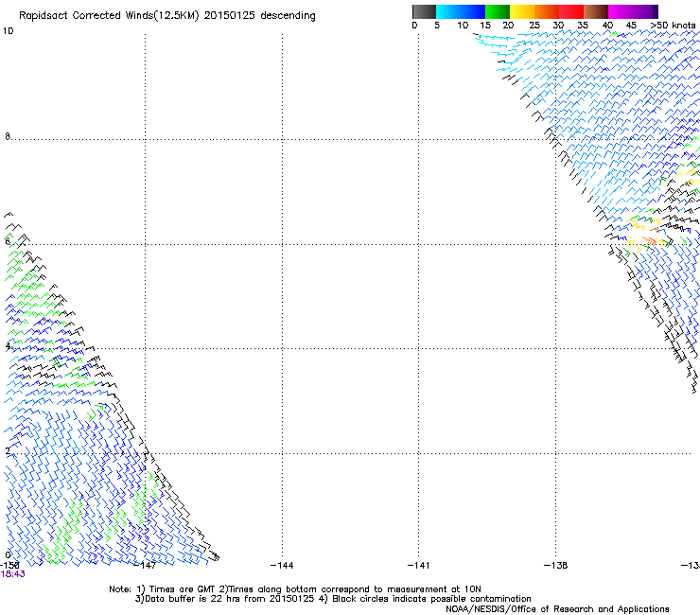Click the latitude label '8' on left axis
Image resolution: width=700 pixels, height=615 pixels.
click(x=8, y=136)
